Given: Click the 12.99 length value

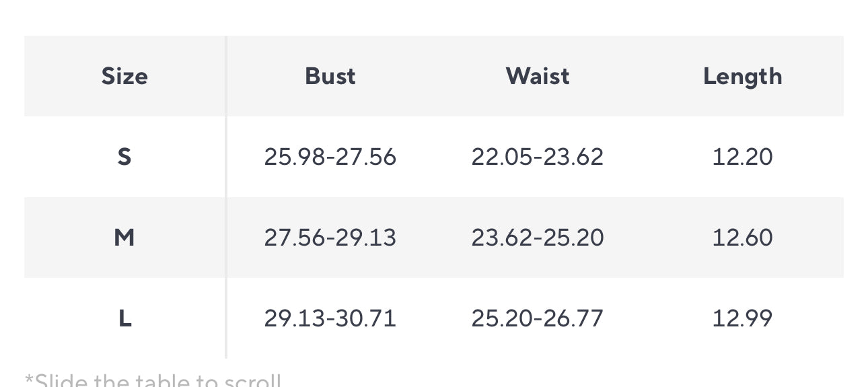Looking at the screenshot, I should pyautogui.click(x=742, y=318).
